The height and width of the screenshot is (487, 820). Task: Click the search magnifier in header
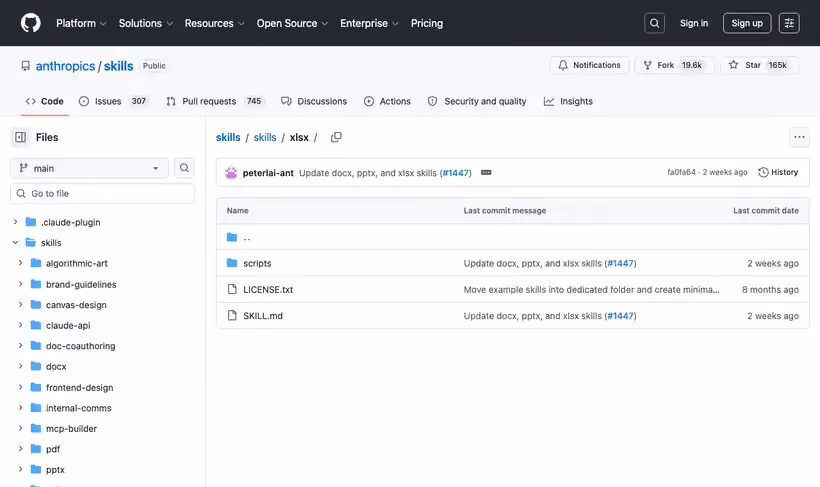pyautogui.click(x=654, y=23)
